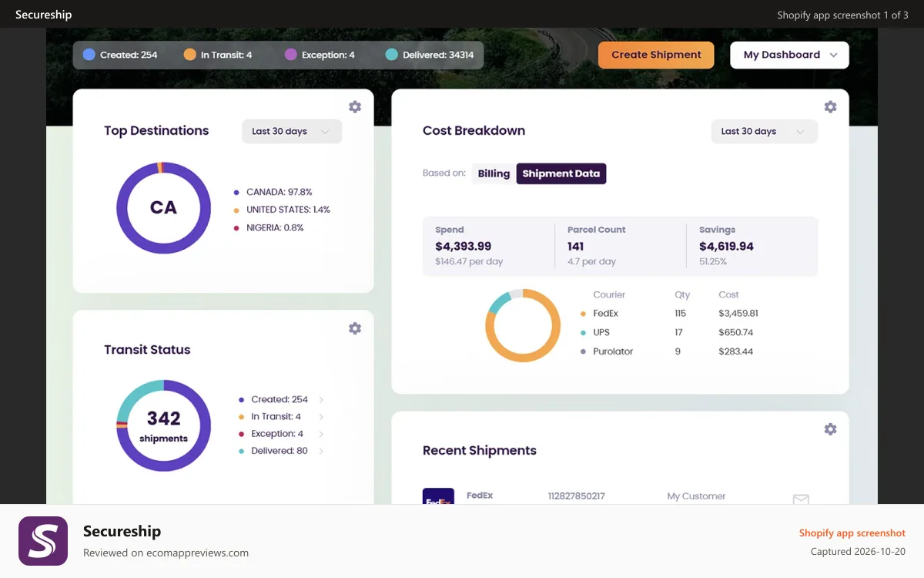
Task: Expand the Delivered: 80 row chevron
Action: tap(321, 452)
